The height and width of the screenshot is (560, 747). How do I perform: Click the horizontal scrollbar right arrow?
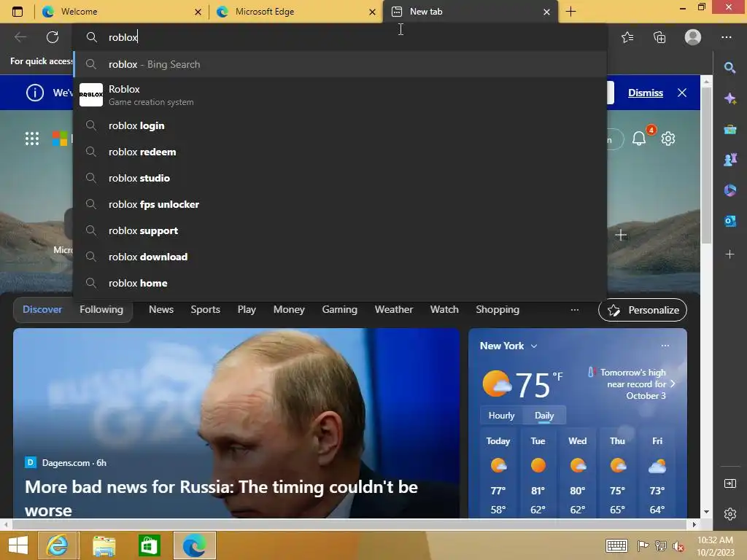point(694,524)
